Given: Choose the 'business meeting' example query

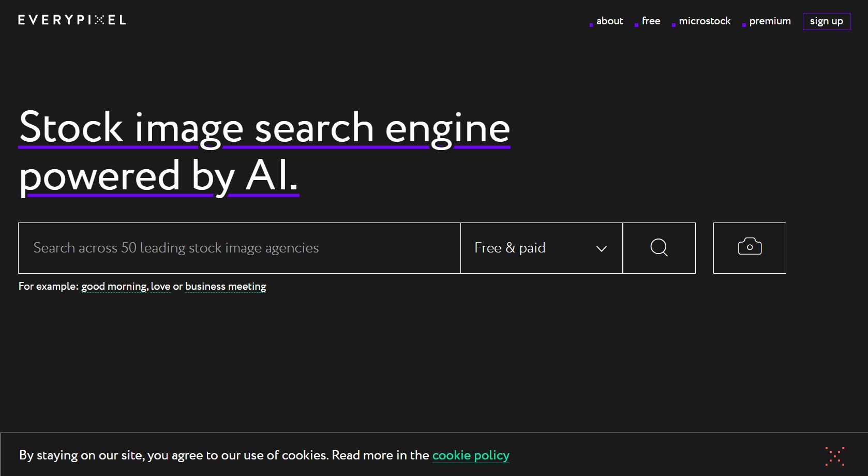Looking at the screenshot, I should pos(226,287).
